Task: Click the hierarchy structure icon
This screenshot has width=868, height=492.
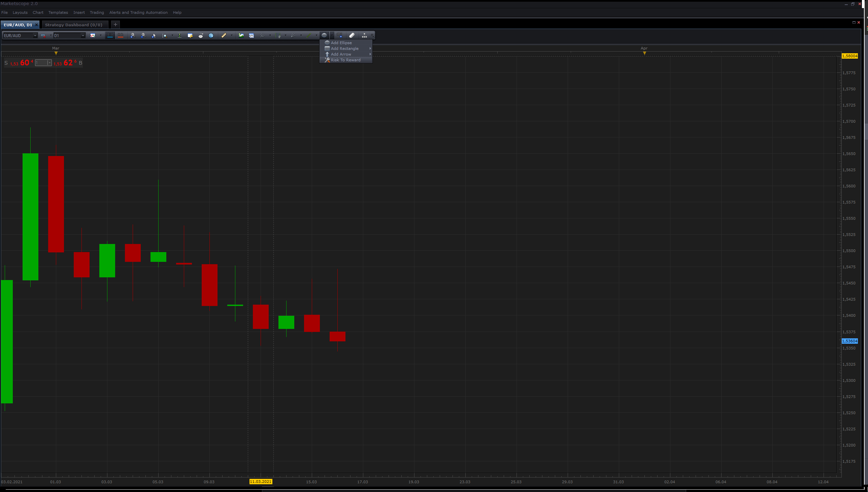Action: [x=364, y=35]
